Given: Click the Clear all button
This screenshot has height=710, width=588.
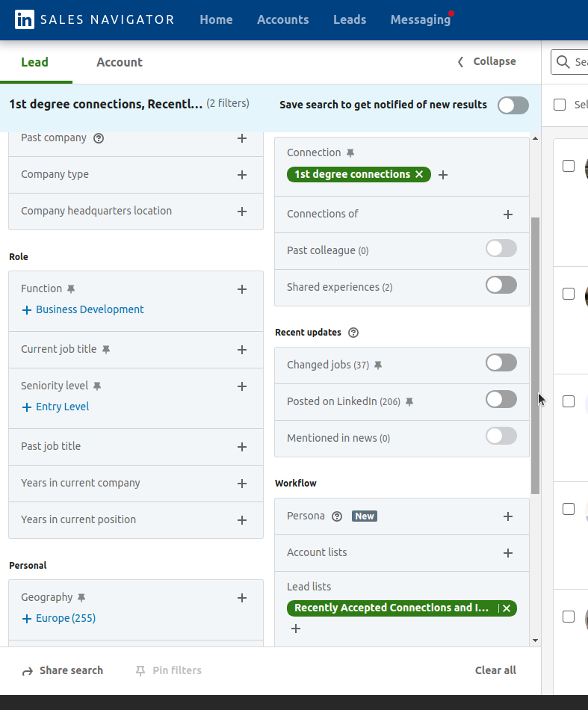Looking at the screenshot, I should [x=495, y=670].
